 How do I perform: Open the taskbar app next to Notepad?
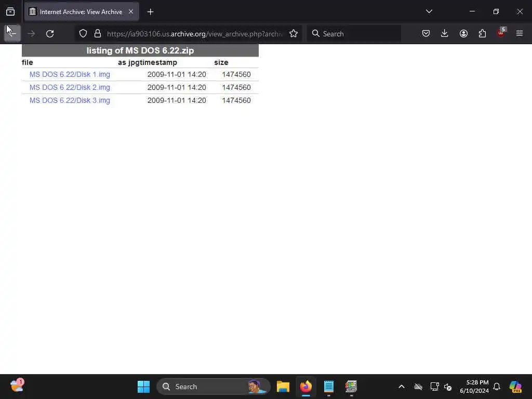click(351, 387)
